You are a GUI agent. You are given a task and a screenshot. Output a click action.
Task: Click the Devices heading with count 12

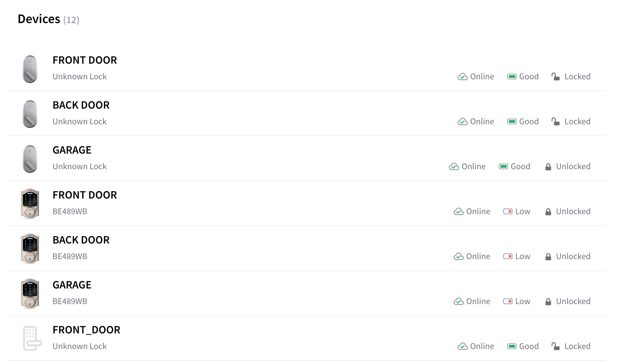pos(48,19)
